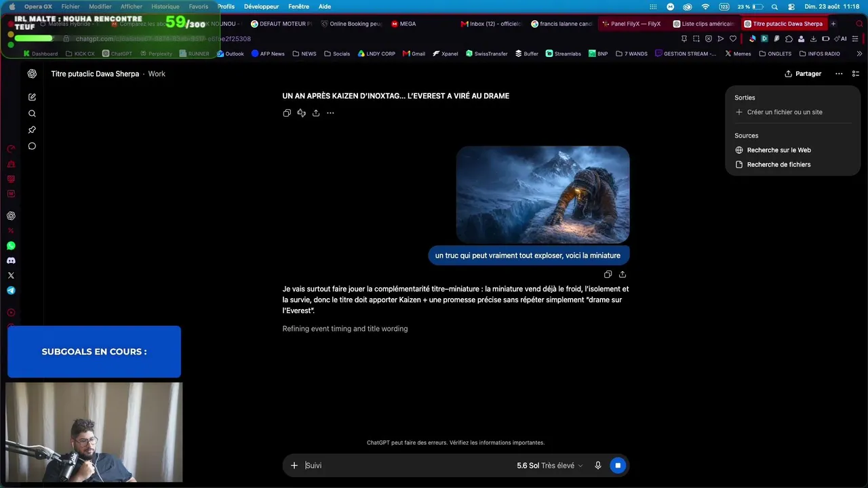Take a snapshot with the address bar icon

click(x=696, y=39)
